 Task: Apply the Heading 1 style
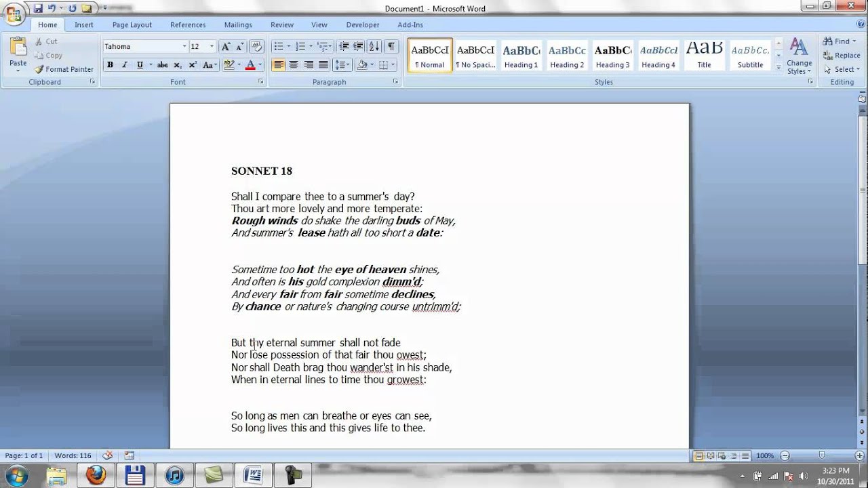coord(521,55)
